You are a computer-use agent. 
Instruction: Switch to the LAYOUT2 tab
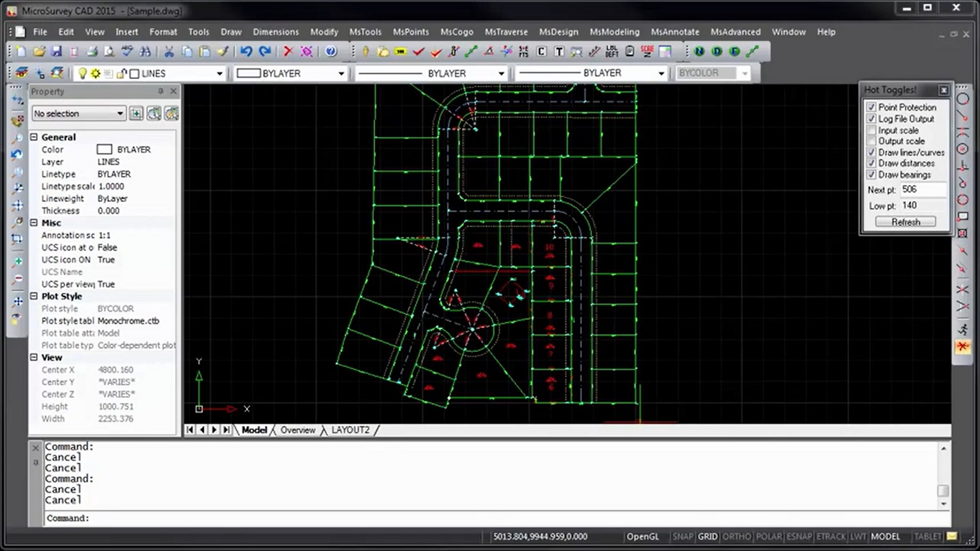tap(350, 430)
